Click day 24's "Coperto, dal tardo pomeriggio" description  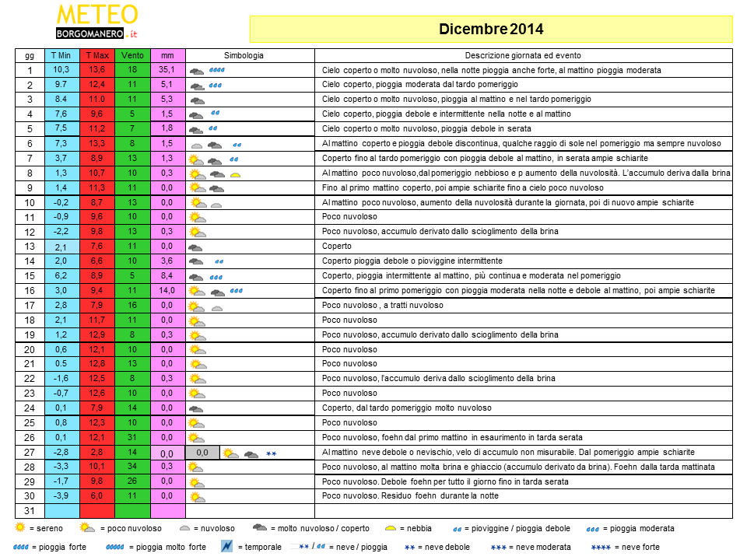406,408
